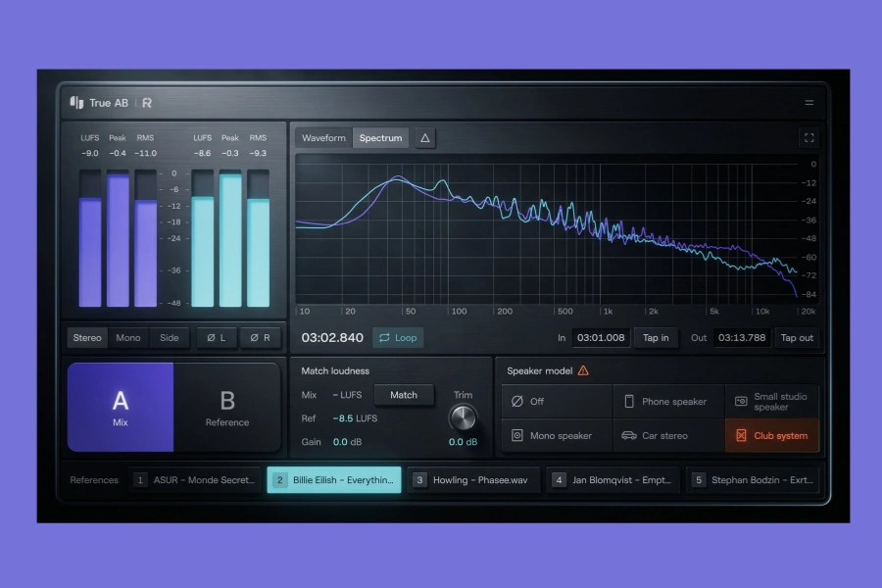Select Mono monitoring mode
Screen dimensions: 882x588
pos(128,337)
